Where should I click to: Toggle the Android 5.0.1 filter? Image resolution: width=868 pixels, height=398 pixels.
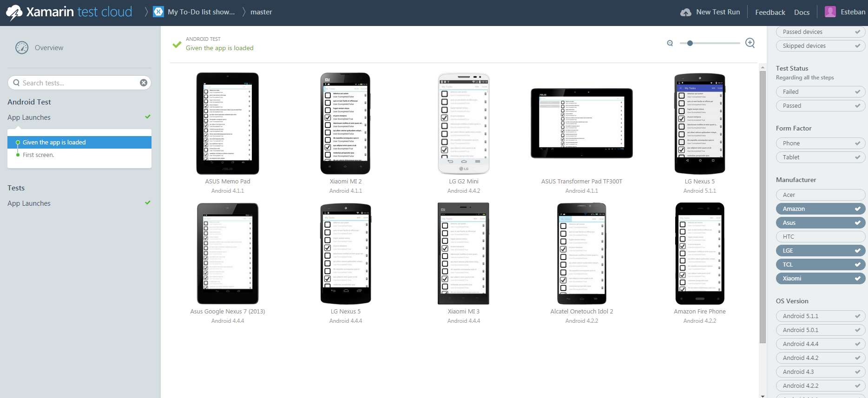(x=821, y=330)
